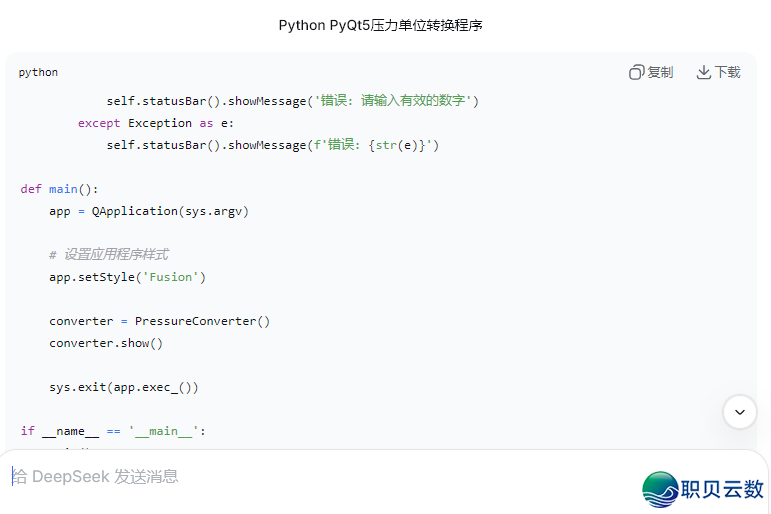Screen dimensions: 771x514
Task: Click the python language label
Action: 38,72
